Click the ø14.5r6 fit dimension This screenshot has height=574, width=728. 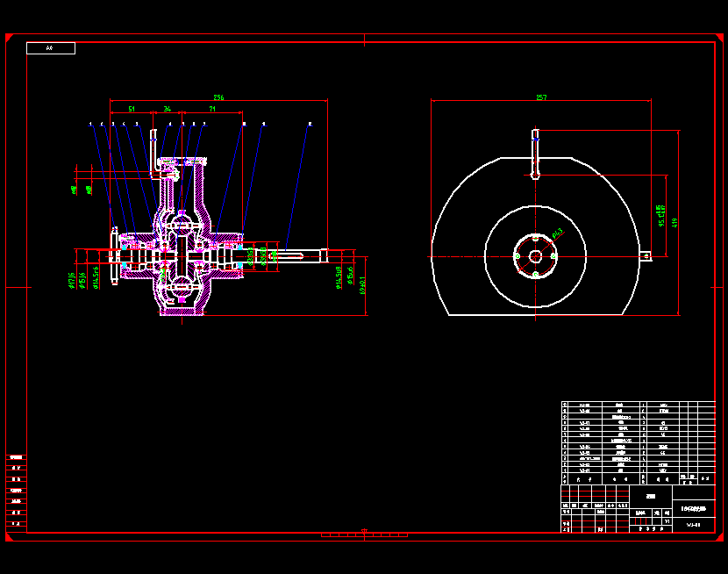click(96, 277)
